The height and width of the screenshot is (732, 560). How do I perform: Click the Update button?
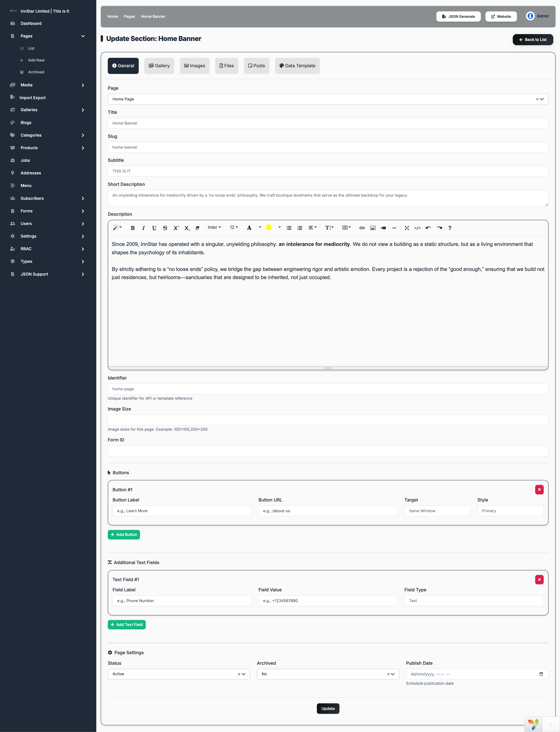(328, 709)
